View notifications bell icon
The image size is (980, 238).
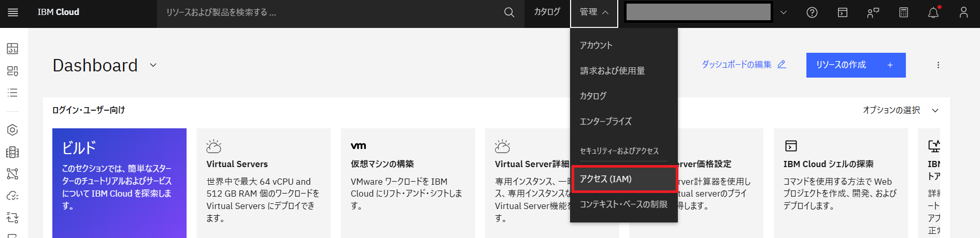(x=933, y=12)
